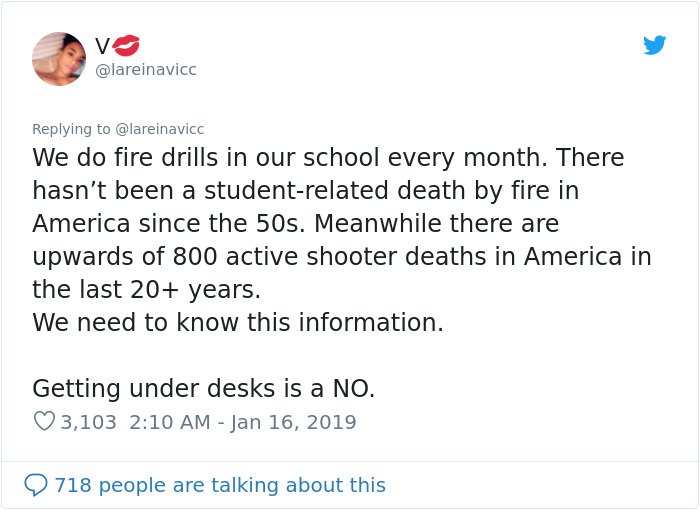Click the 'Getting under desks is a NO.' line
This screenshot has height=510, width=700.
point(205,388)
